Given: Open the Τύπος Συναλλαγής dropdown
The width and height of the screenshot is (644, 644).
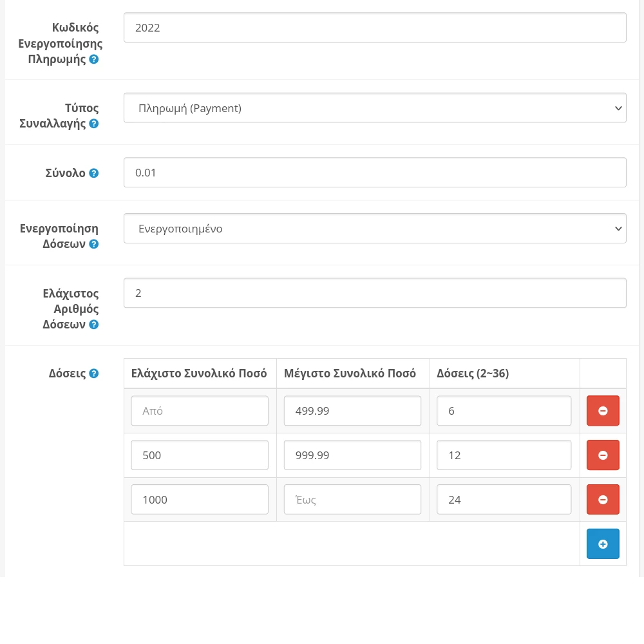Looking at the screenshot, I should tap(375, 108).
